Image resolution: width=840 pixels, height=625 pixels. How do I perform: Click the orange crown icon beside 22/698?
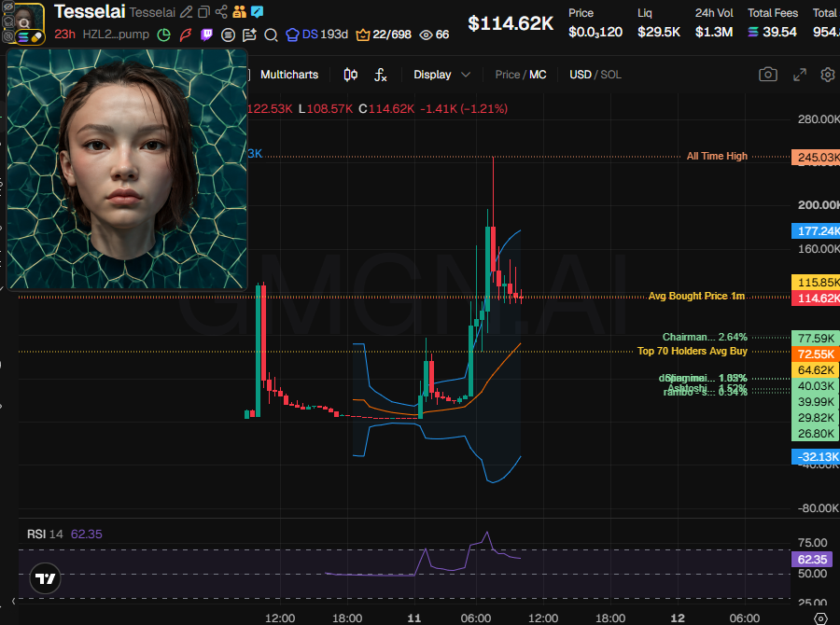pos(363,35)
